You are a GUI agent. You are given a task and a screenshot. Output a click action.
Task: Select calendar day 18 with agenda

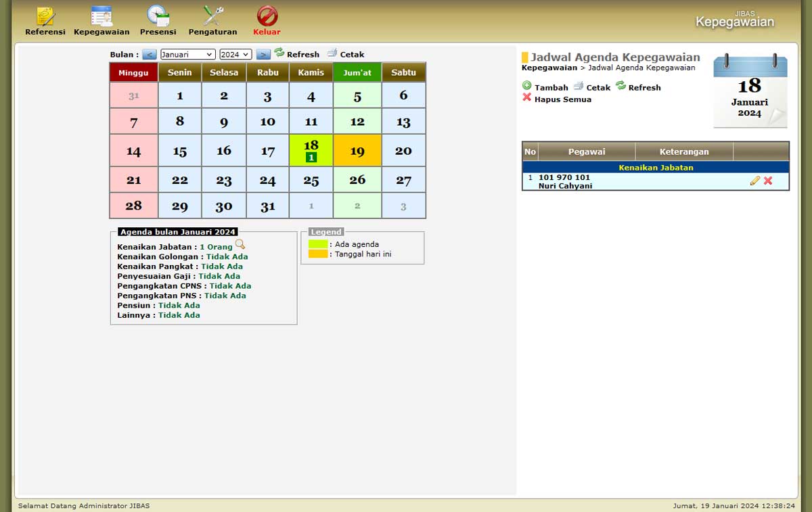(311, 150)
